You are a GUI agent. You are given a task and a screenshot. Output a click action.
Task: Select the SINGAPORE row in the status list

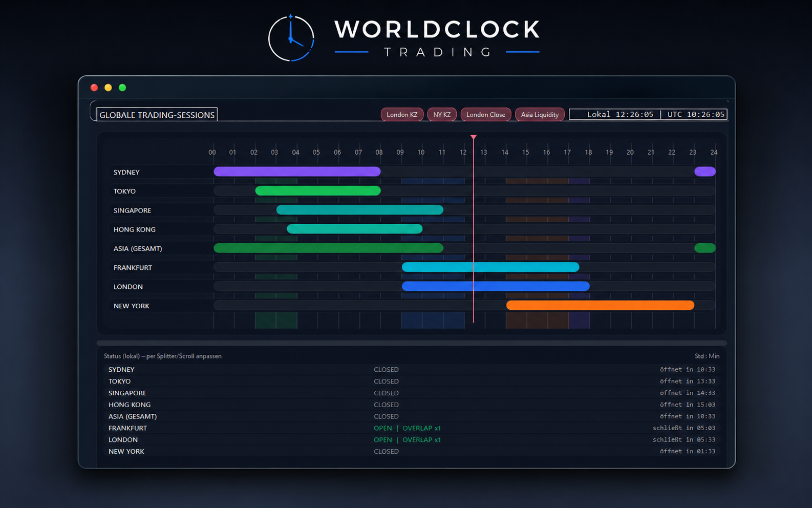pos(412,393)
